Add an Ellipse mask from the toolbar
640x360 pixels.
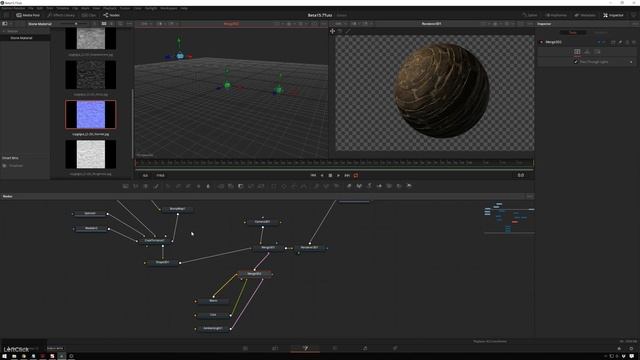click(284, 186)
